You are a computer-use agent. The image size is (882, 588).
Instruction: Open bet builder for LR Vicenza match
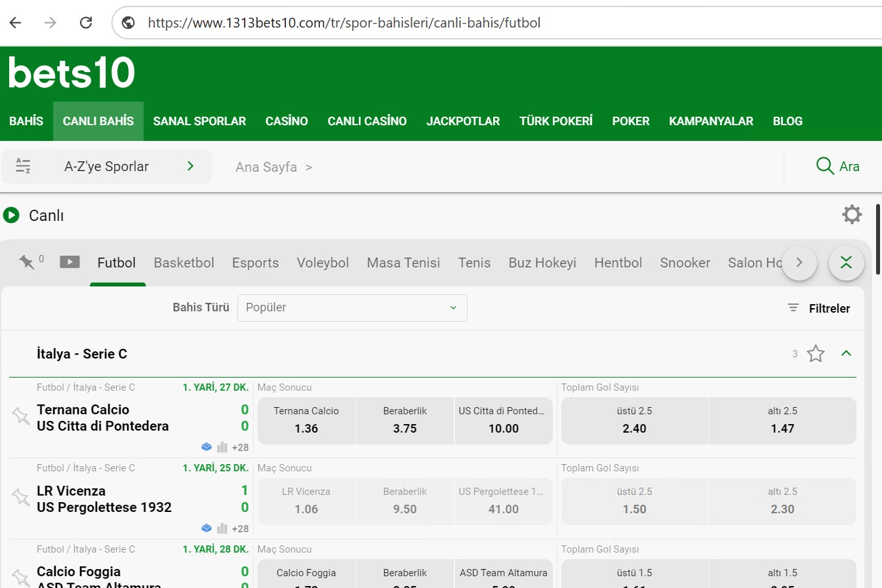(207, 528)
